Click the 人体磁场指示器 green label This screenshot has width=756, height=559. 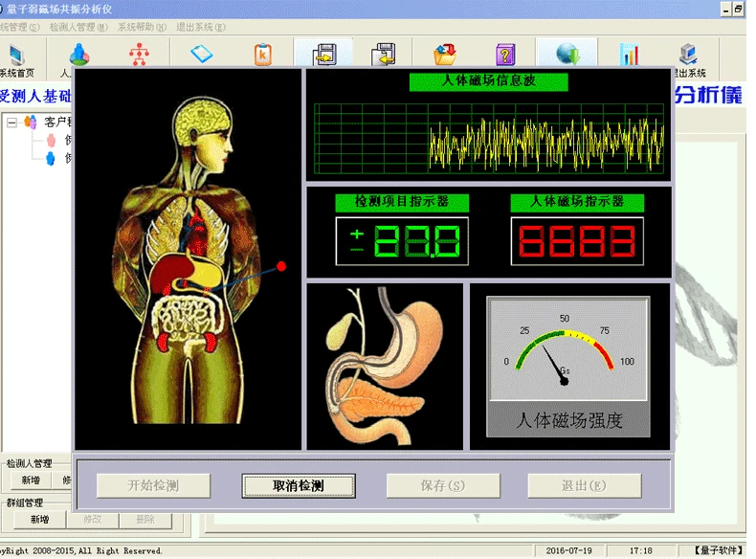(x=577, y=203)
